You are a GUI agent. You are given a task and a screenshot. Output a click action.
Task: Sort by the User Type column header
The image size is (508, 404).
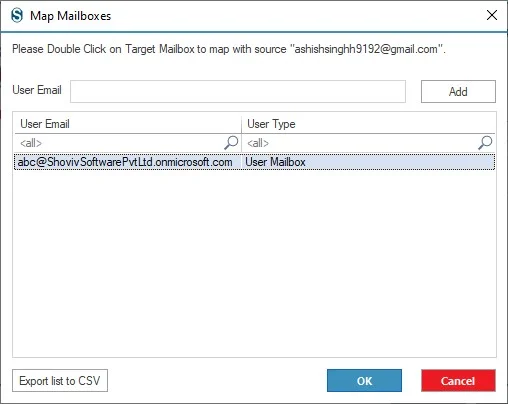(368, 124)
